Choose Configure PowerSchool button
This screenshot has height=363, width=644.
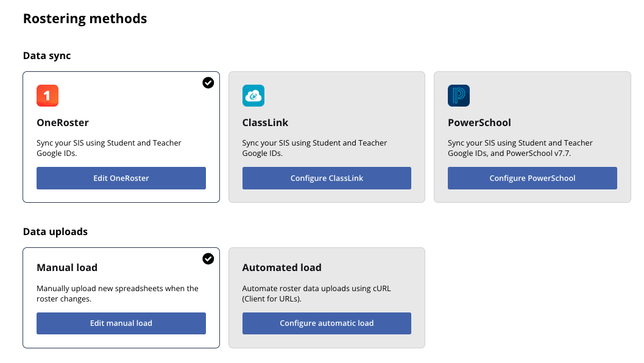(x=533, y=178)
